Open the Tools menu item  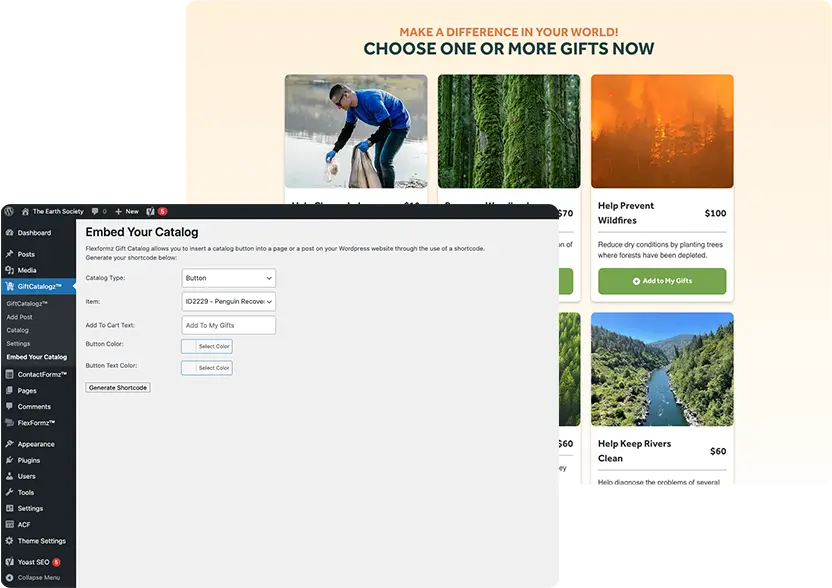(x=26, y=492)
